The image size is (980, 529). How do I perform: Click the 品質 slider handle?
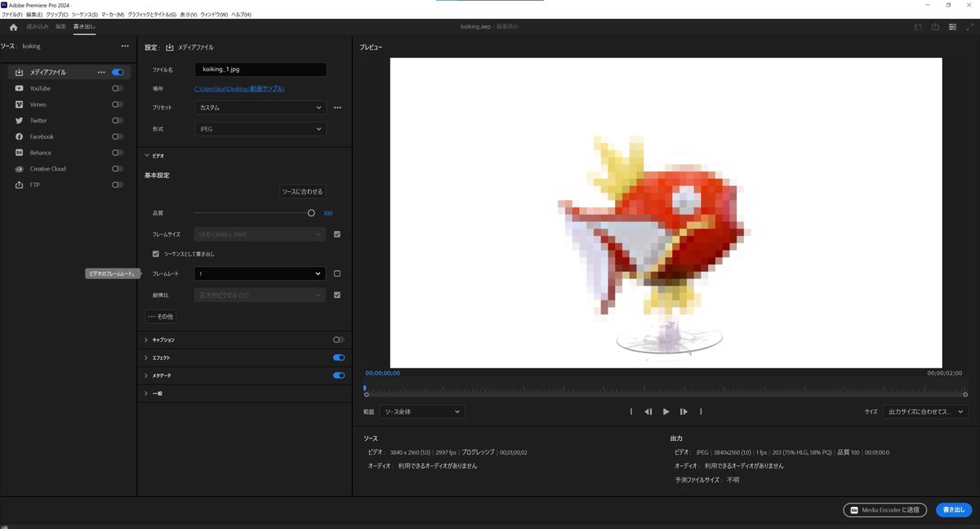point(311,213)
